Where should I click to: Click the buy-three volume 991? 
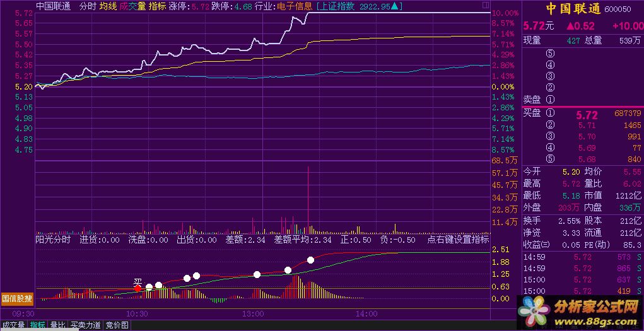[x=634, y=136]
